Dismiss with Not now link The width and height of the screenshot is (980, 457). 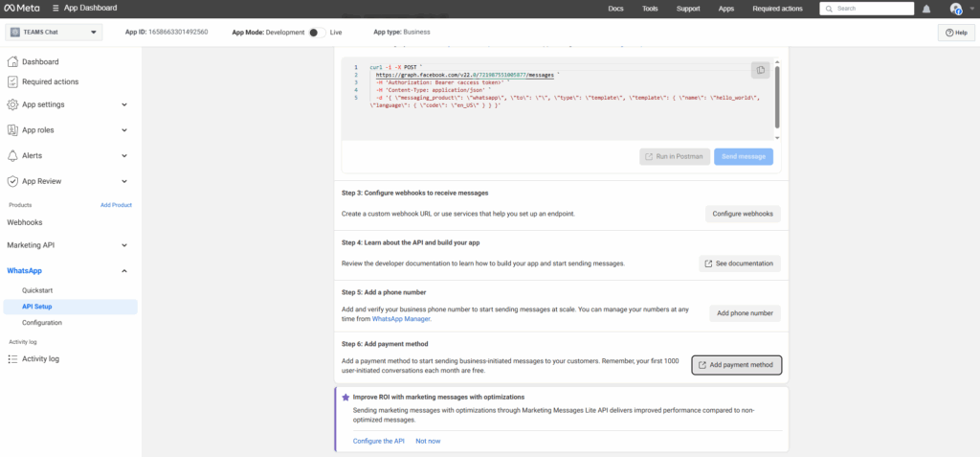pyautogui.click(x=428, y=441)
